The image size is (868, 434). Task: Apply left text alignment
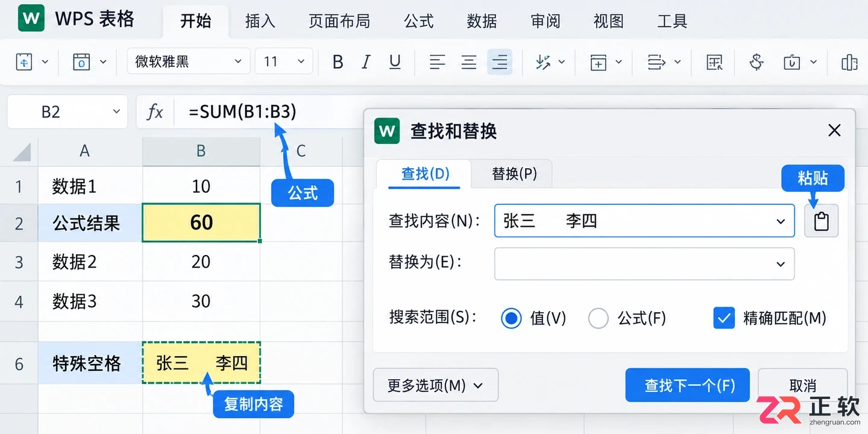pyautogui.click(x=437, y=61)
